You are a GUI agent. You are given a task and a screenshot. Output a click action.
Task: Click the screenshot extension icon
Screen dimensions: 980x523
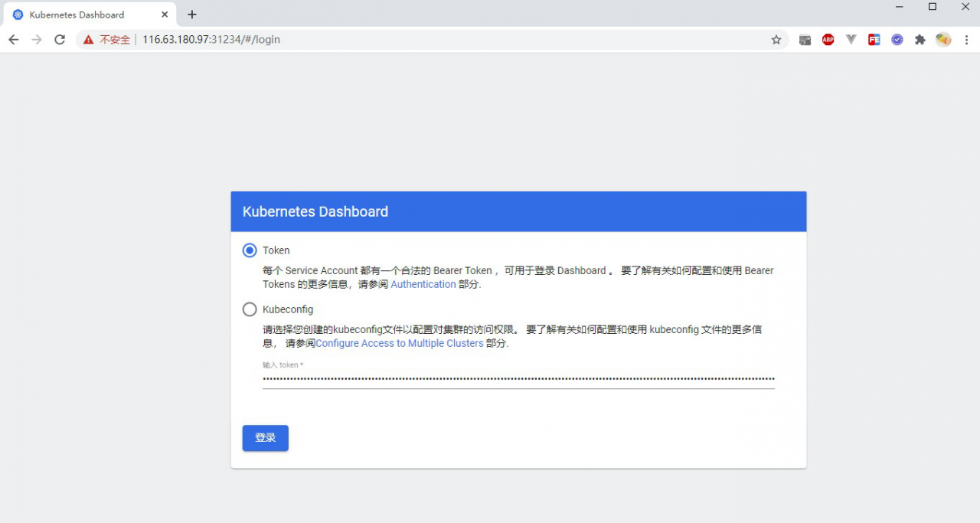[x=805, y=39]
